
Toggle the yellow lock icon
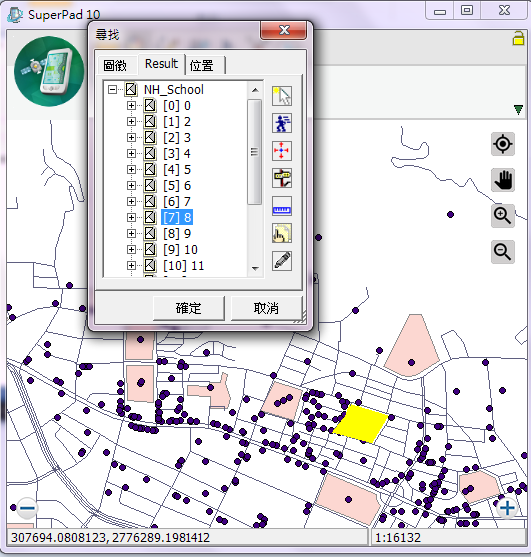click(x=518, y=38)
